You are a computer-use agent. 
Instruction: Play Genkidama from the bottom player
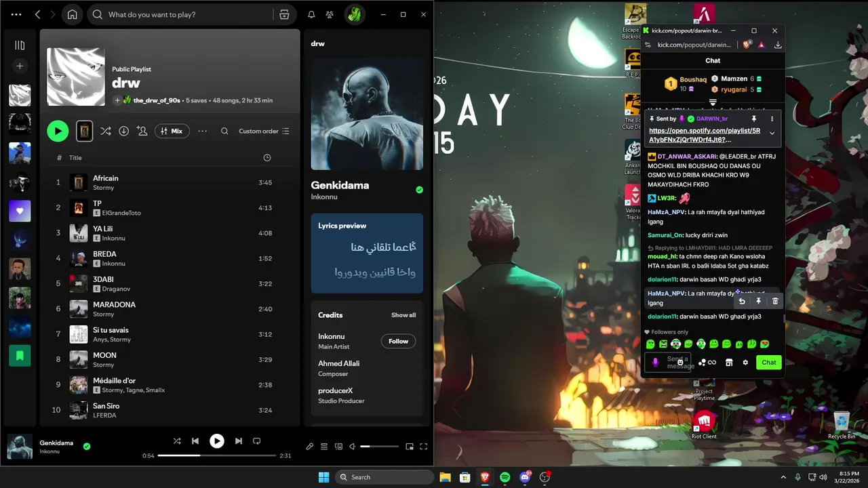[217, 441]
